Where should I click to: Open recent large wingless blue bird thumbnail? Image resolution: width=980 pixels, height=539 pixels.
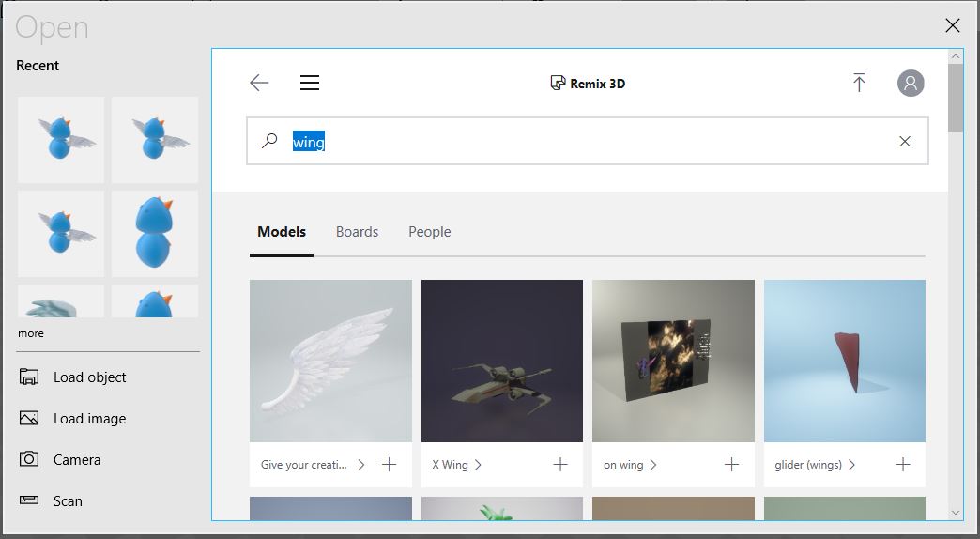coord(154,233)
